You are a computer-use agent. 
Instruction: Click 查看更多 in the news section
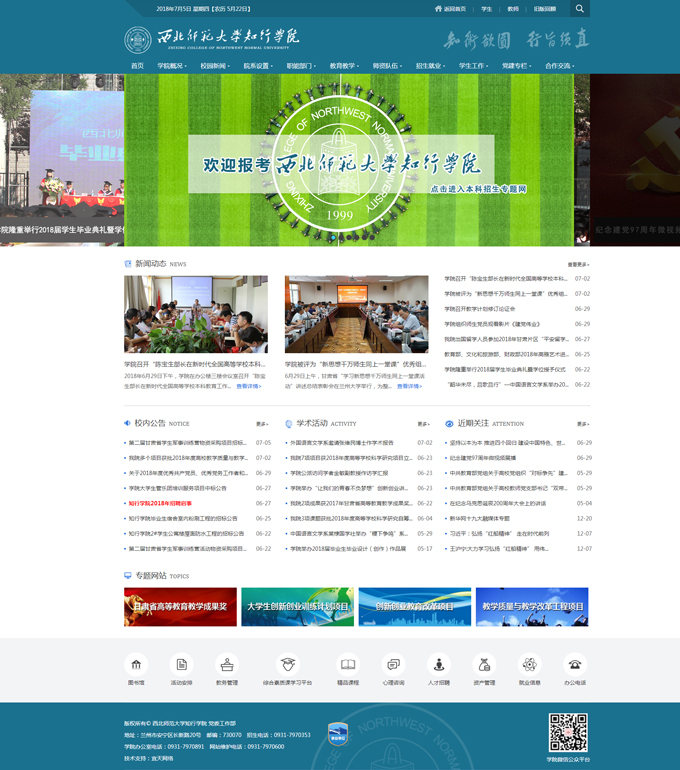(x=578, y=265)
